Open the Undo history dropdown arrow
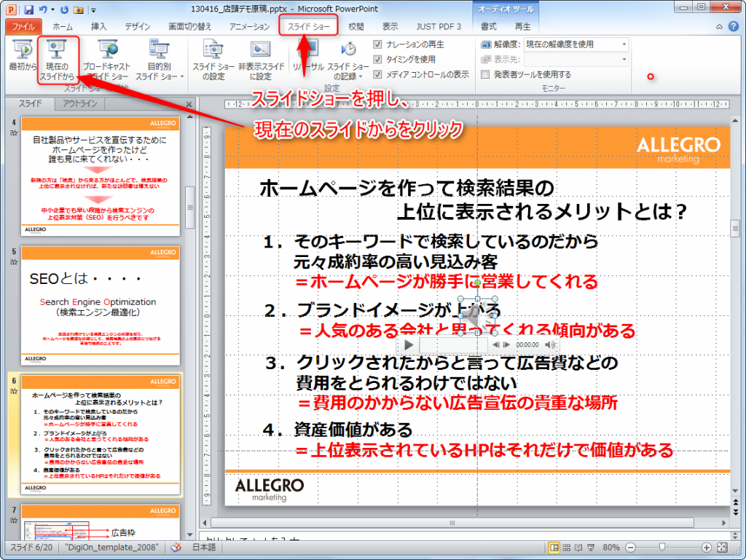The image size is (746, 560). tap(52, 9)
